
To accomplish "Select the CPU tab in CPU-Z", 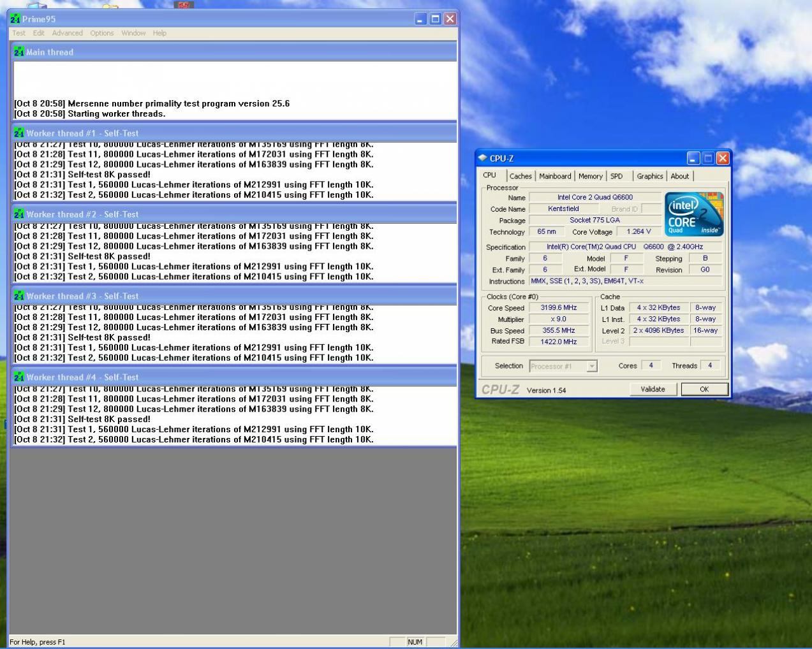I will point(490,175).
